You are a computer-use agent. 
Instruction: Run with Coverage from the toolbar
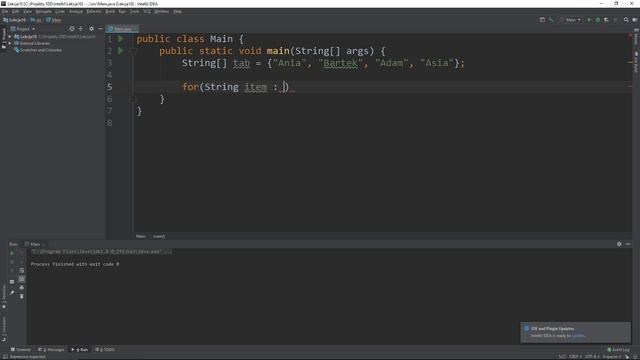[607, 20]
